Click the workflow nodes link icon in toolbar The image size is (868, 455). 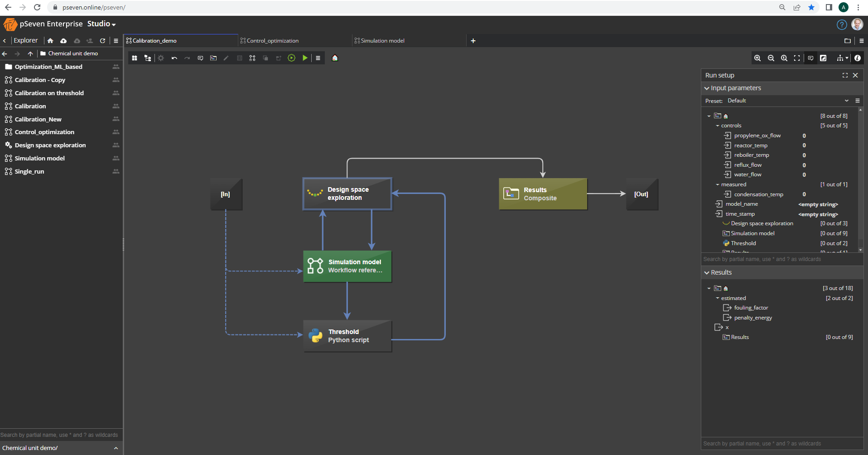[252, 58]
